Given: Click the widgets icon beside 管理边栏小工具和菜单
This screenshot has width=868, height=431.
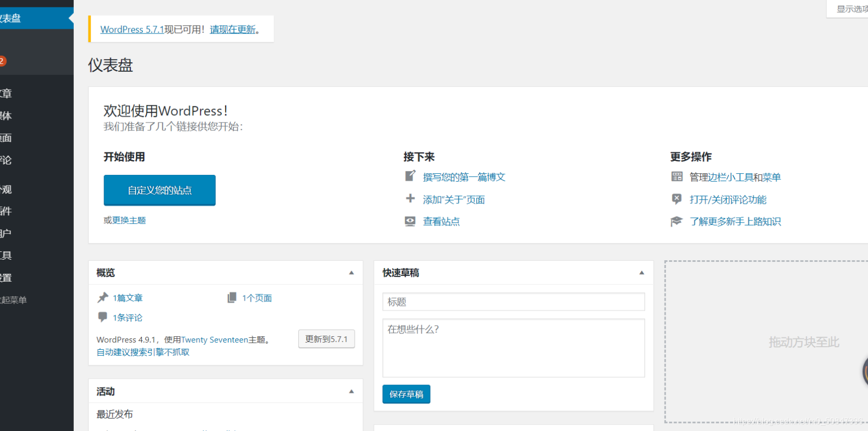Looking at the screenshot, I should coord(677,176).
